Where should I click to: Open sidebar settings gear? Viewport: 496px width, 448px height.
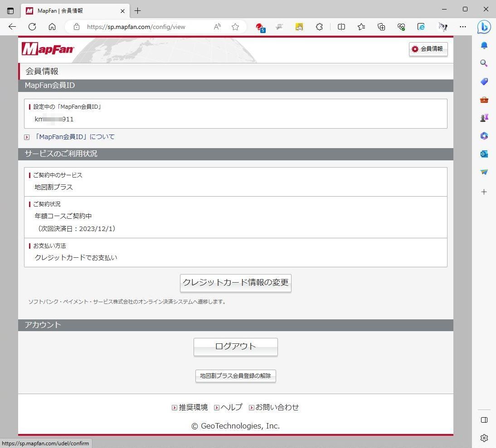pyautogui.click(x=484, y=438)
